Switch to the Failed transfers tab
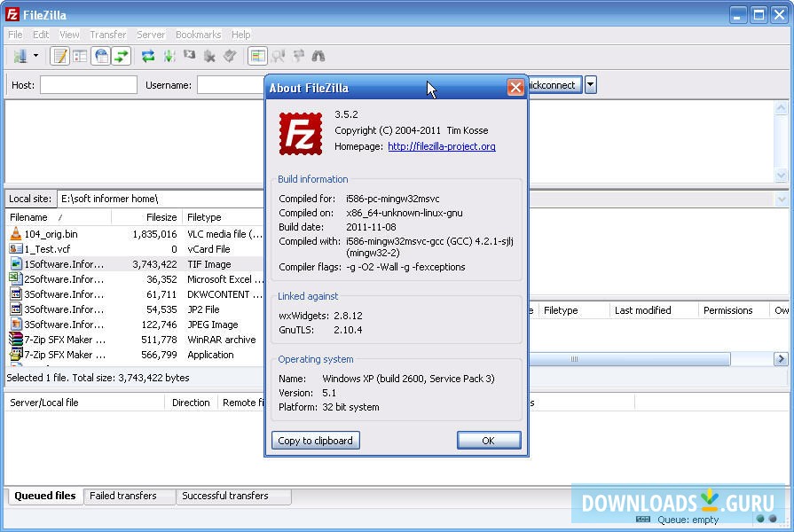This screenshot has width=794, height=532. pos(129,497)
